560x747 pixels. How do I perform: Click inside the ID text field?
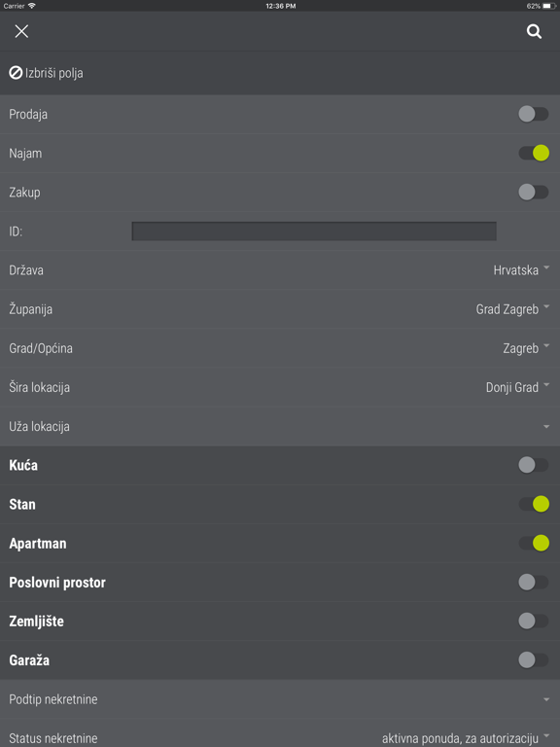click(314, 231)
